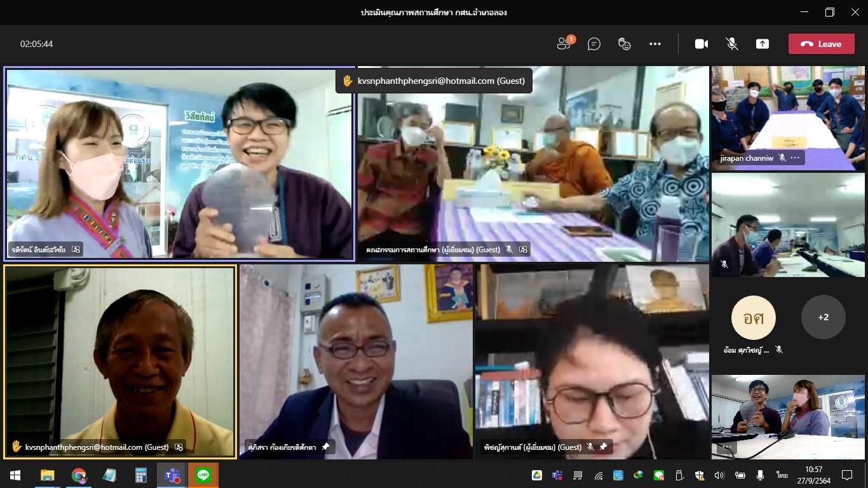This screenshot has height=488, width=868.
Task: Select the อศ participant avatar
Action: (x=753, y=317)
